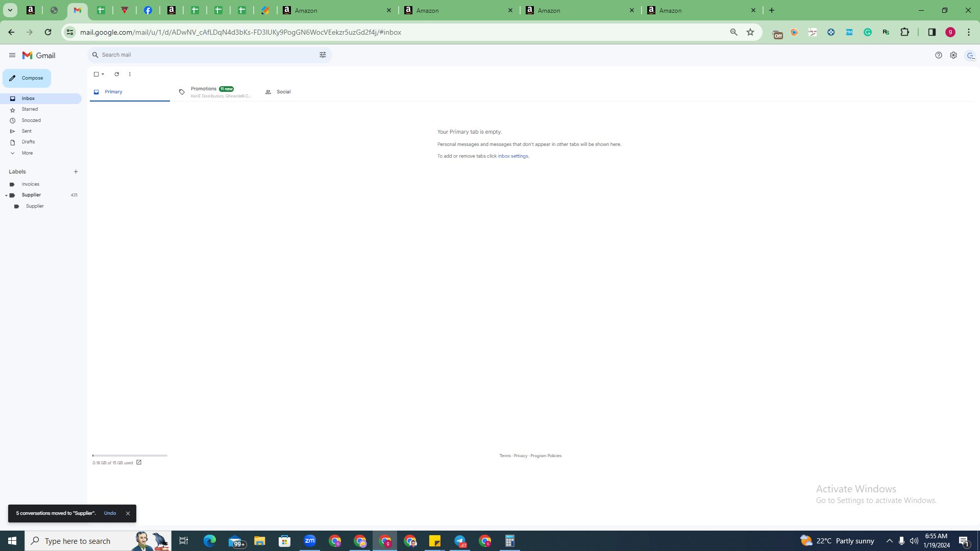Toggle the browser side panel

pyautogui.click(x=932, y=32)
